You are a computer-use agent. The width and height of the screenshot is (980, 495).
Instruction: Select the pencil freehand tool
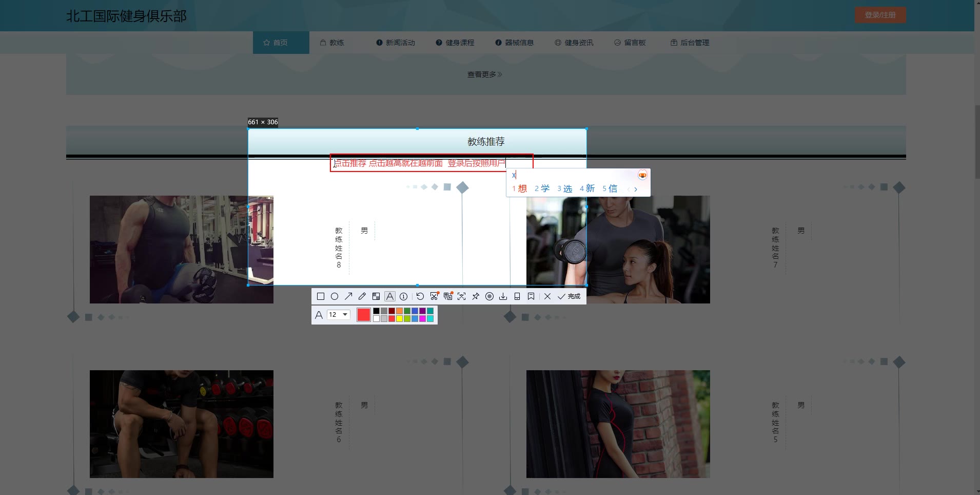point(362,296)
